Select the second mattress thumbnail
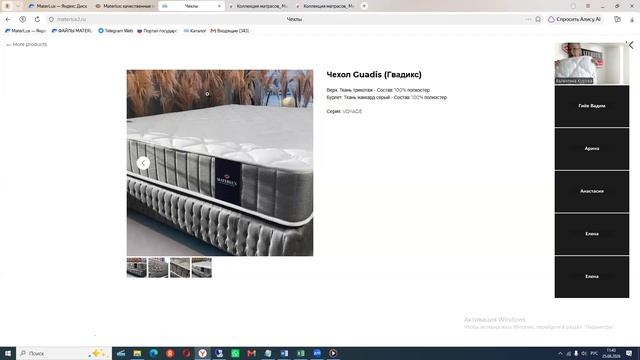This screenshot has width=640, height=360. (158, 267)
